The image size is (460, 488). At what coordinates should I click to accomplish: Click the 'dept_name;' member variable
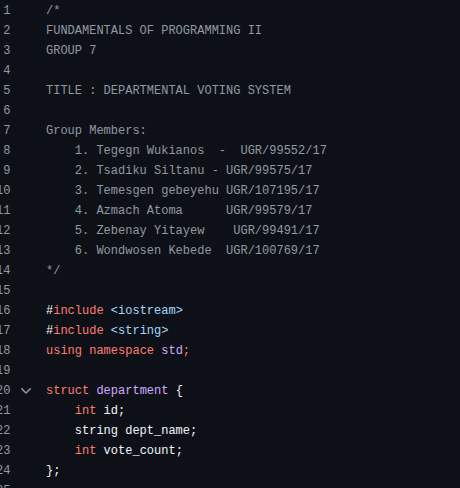(161, 430)
